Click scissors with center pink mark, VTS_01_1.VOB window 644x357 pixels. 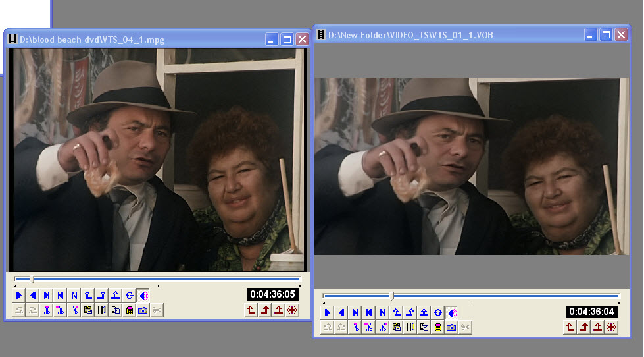355,327
